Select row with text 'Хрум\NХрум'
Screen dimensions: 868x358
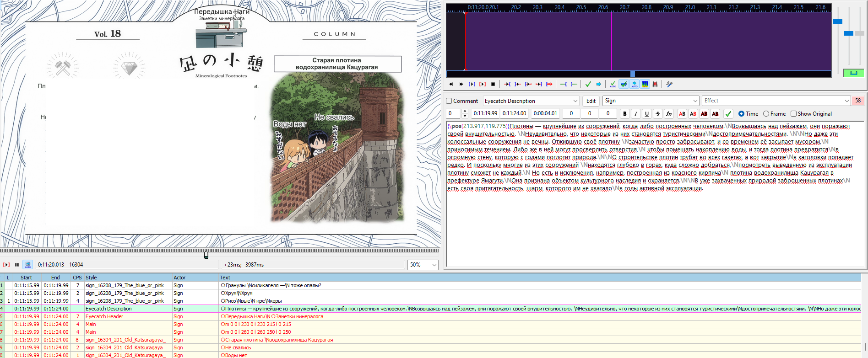(430, 293)
